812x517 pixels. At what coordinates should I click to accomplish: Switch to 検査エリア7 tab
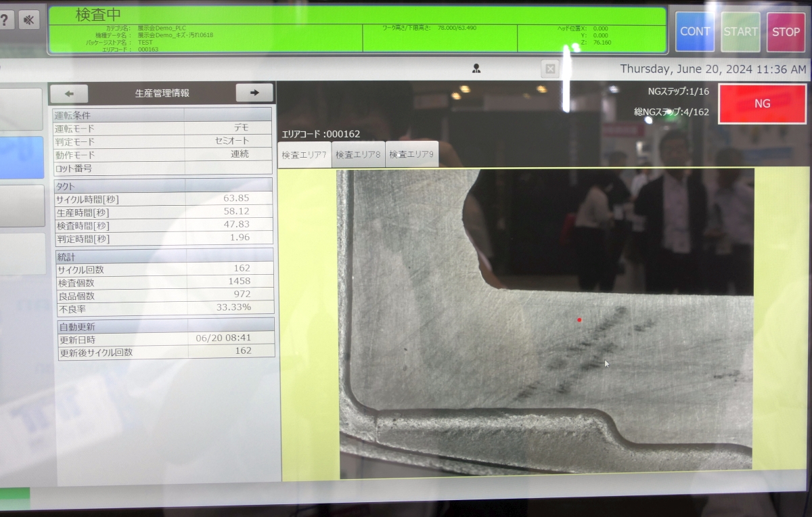click(304, 154)
